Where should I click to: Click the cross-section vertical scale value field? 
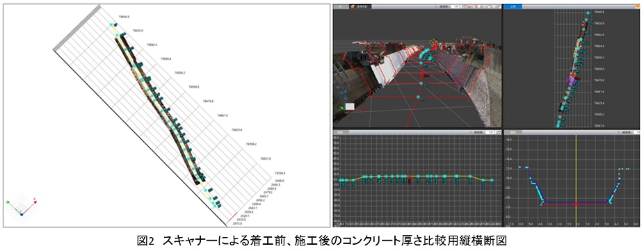click(x=638, y=132)
